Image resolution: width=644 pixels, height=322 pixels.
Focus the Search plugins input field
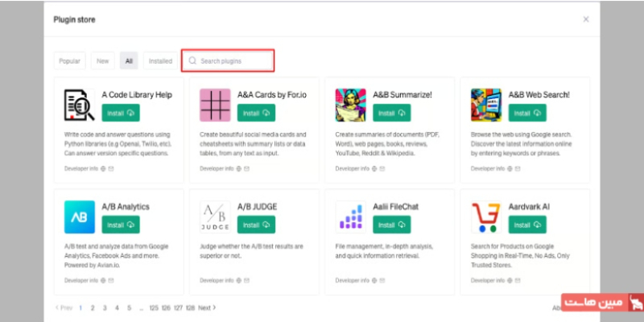click(x=228, y=61)
